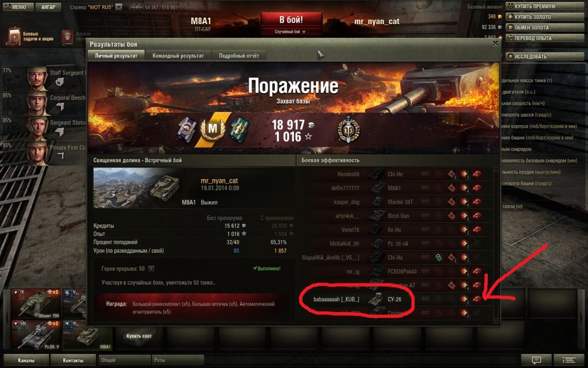
Task: Open the Меню button
Action: [18, 7]
